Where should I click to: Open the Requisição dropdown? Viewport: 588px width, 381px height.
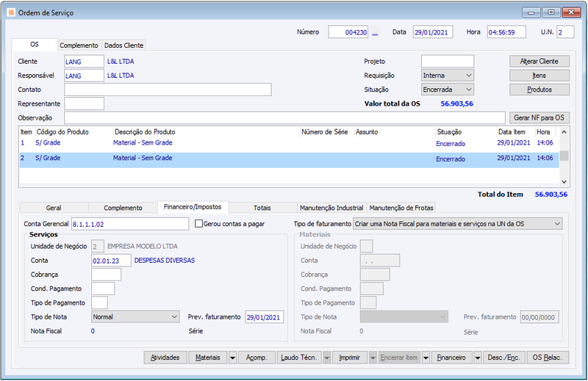(468, 75)
